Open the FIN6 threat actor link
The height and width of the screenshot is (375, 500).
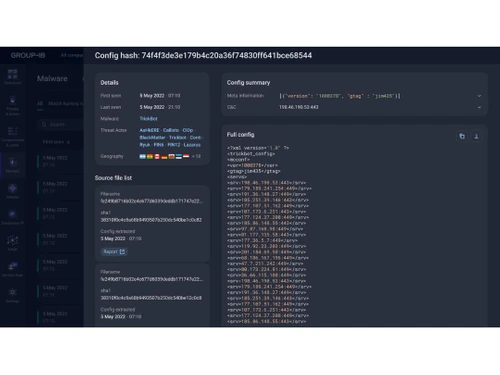(x=159, y=145)
